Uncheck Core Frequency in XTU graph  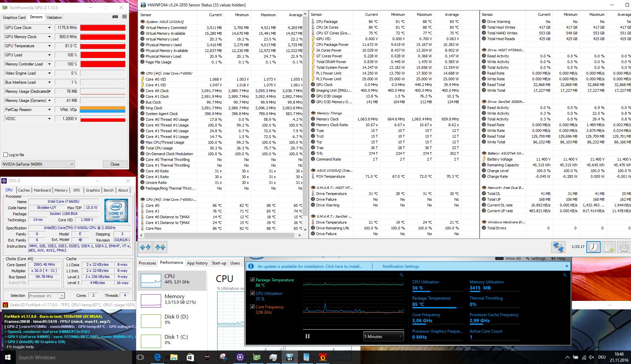pyautogui.click(x=252, y=307)
